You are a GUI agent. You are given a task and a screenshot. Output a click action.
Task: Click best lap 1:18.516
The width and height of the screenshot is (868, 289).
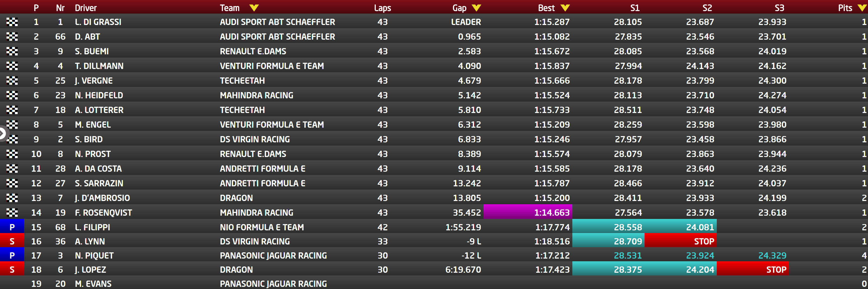[x=553, y=241]
